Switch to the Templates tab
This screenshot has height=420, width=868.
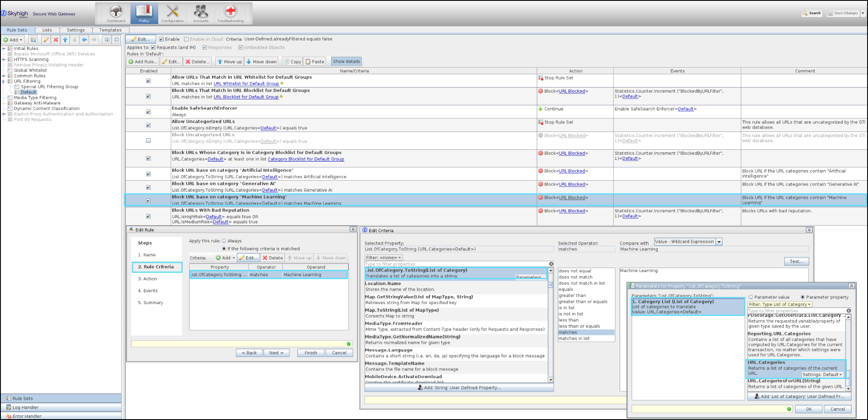110,30
